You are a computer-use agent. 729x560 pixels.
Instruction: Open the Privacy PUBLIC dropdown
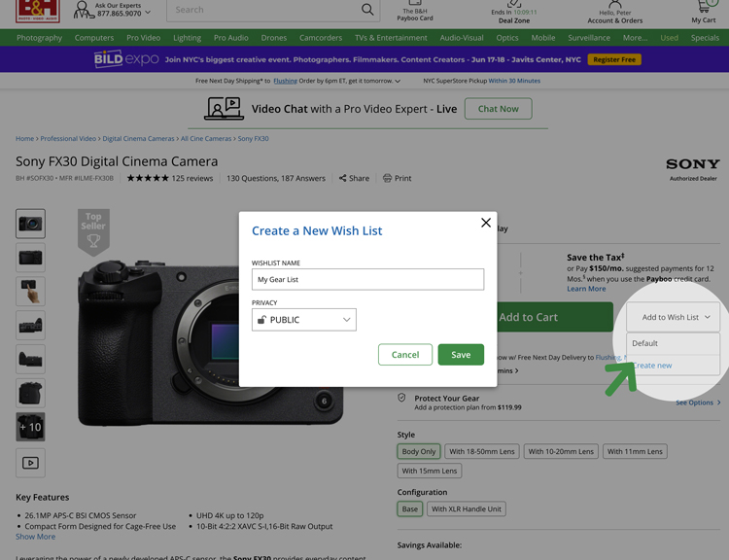click(304, 320)
